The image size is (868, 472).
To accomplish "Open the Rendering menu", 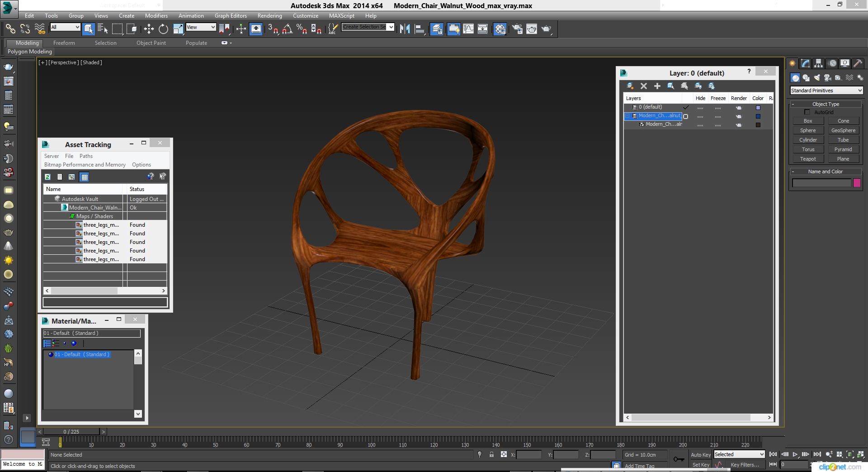I will tap(269, 15).
